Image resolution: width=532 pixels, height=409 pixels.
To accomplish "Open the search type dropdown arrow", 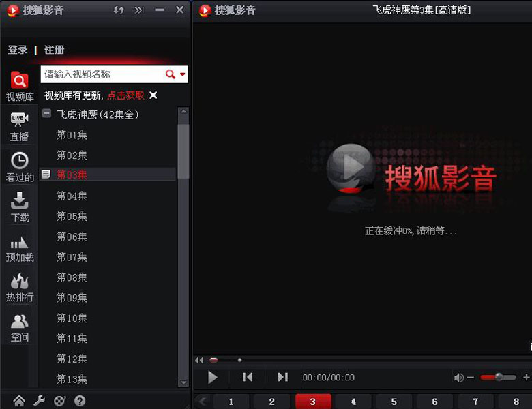I will (183, 74).
